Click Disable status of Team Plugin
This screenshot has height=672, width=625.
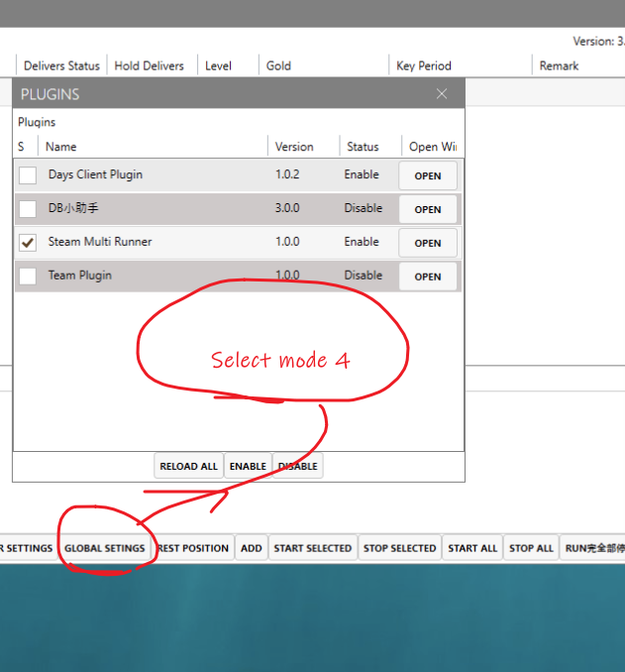364,276
